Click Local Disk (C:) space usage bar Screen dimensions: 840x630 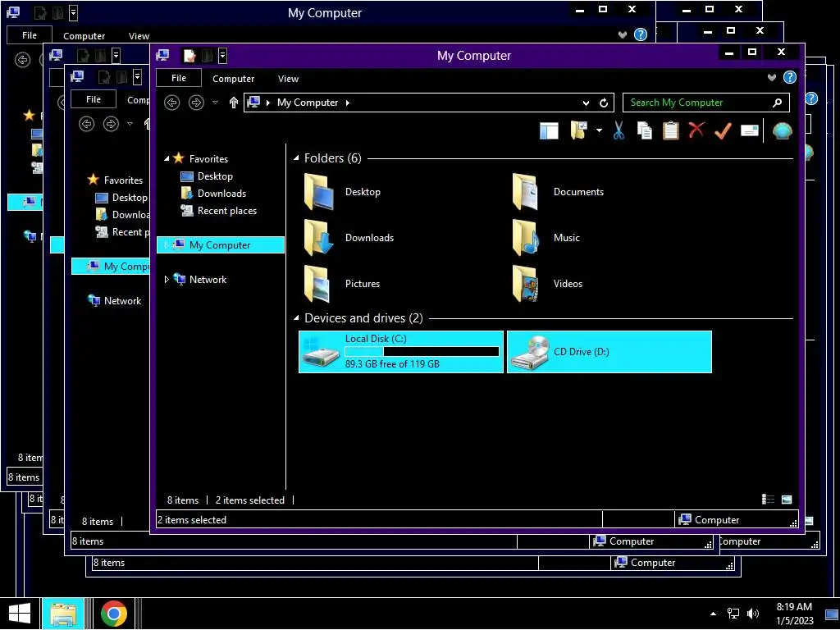coord(422,351)
